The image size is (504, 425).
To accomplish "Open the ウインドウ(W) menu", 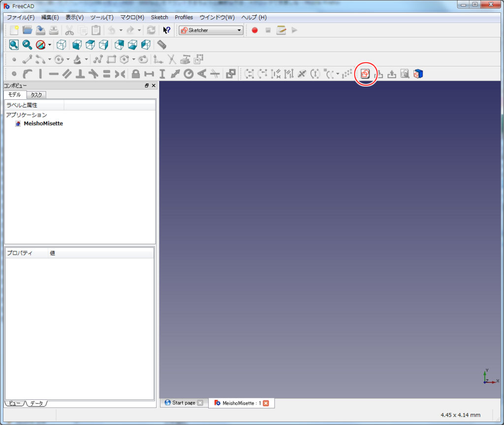I will pyautogui.click(x=217, y=17).
